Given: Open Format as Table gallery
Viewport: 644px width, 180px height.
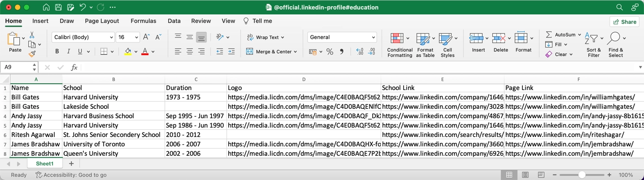Looking at the screenshot, I should click(x=425, y=45).
